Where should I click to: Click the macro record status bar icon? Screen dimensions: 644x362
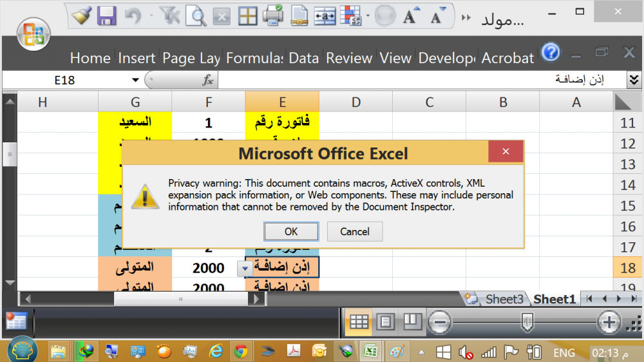[x=17, y=321]
